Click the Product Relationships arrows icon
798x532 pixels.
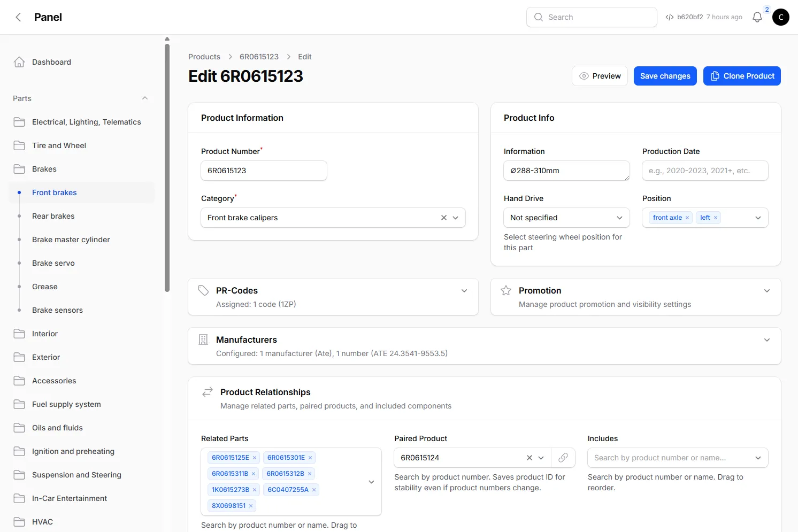[x=208, y=392]
